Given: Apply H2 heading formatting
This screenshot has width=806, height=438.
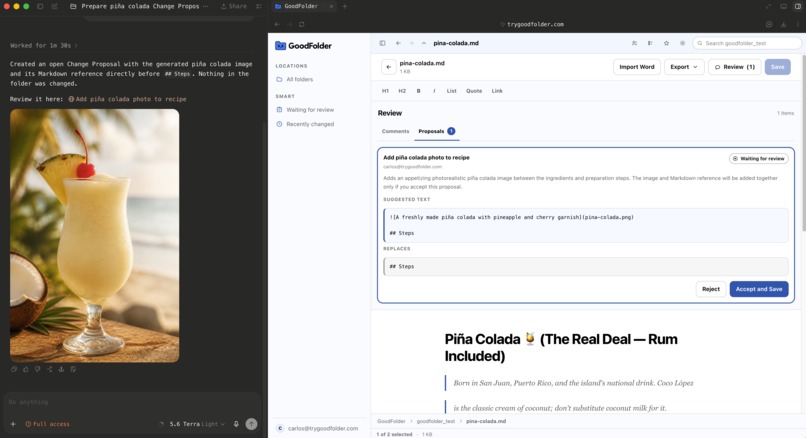Looking at the screenshot, I should coord(402,91).
